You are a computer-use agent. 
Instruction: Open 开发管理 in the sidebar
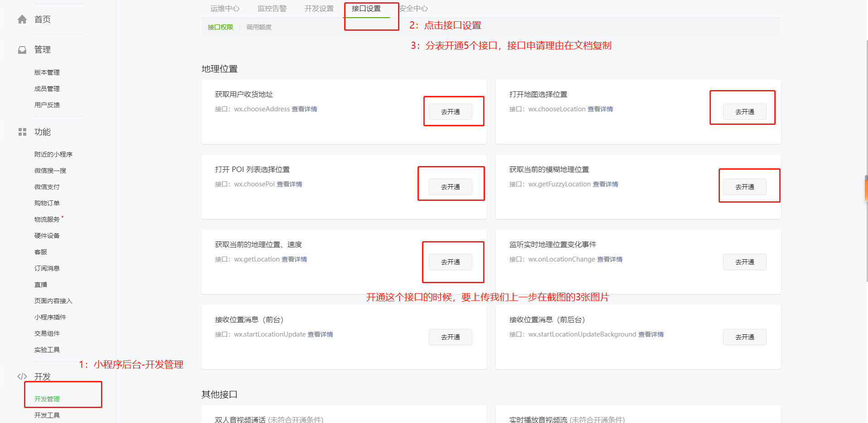(x=47, y=399)
